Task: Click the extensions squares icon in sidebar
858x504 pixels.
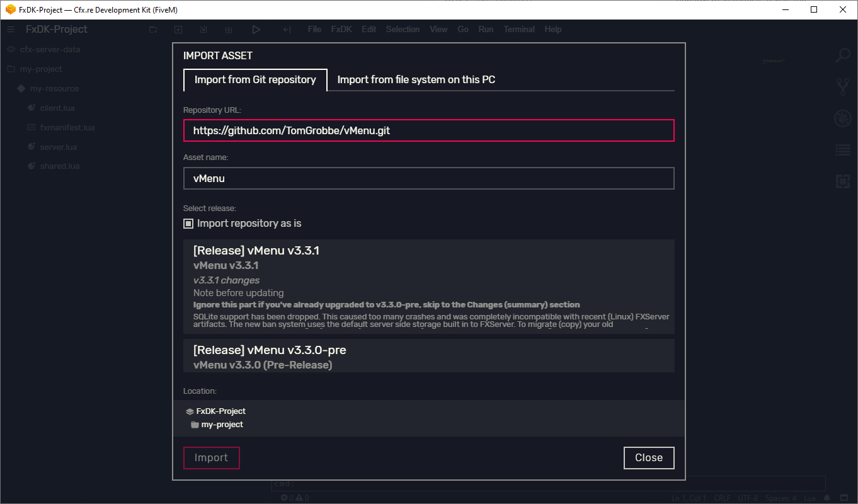Action: point(842,181)
